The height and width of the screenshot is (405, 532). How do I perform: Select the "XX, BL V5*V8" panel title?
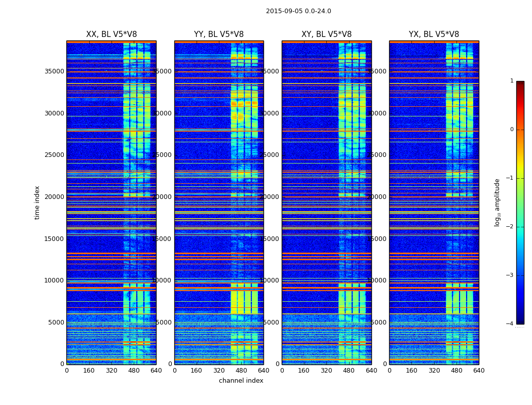pos(111,34)
